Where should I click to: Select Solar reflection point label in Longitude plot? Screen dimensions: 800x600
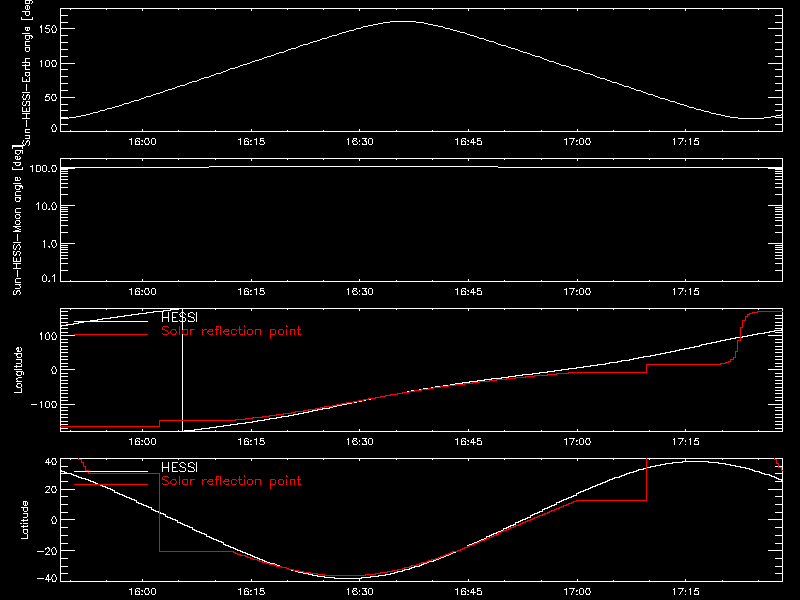231,331
